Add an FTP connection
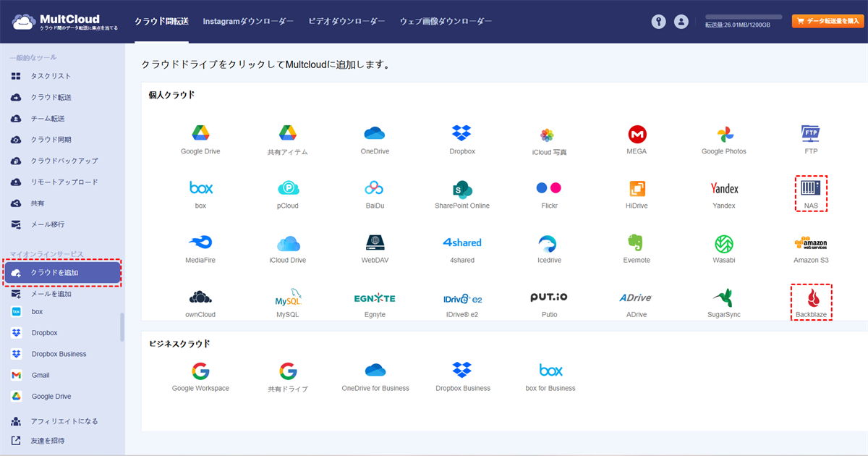 [811, 134]
